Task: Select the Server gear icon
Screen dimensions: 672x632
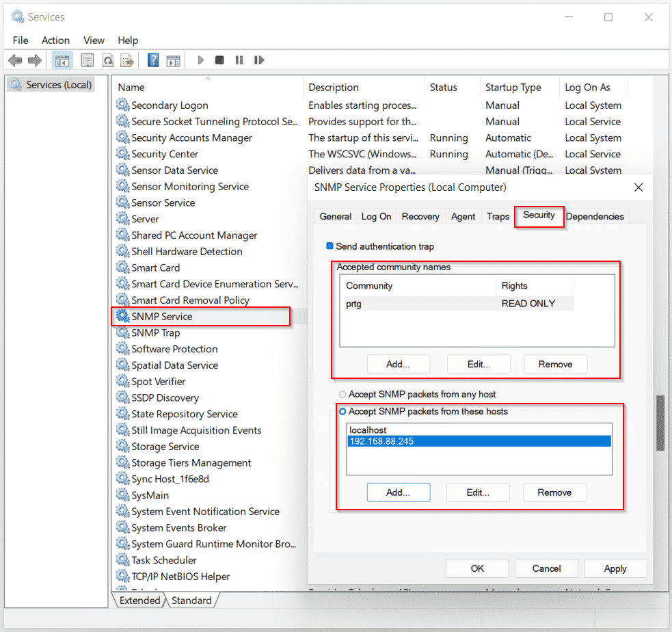Action: pos(122,219)
